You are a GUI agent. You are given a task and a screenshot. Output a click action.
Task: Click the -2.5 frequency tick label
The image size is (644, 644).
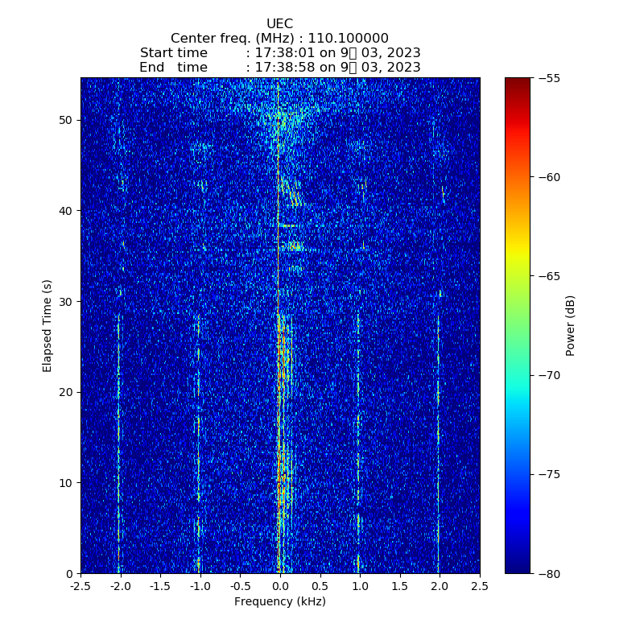(x=79, y=588)
